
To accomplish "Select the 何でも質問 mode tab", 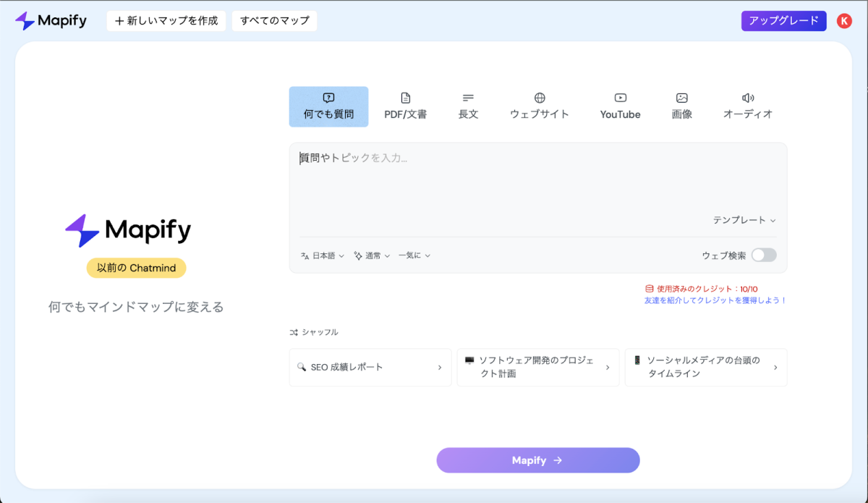I will pyautogui.click(x=328, y=105).
